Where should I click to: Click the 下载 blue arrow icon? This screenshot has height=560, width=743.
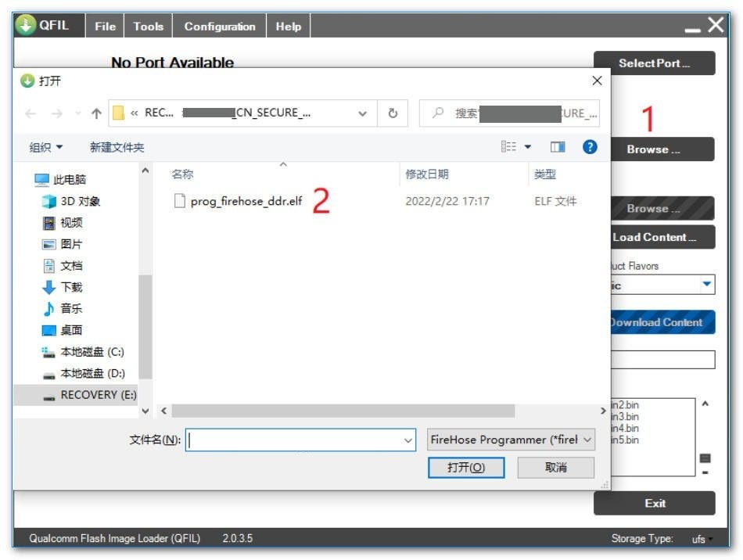tap(48, 287)
